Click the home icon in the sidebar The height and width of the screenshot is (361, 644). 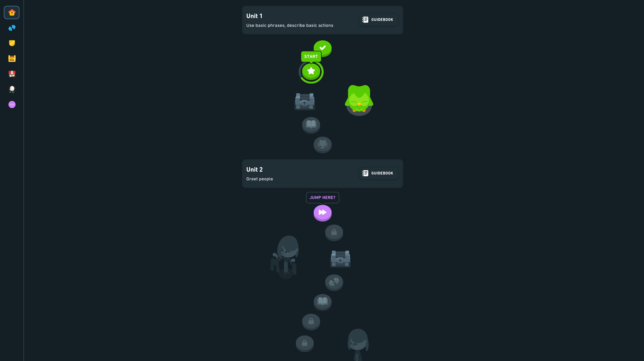(x=12, y=13)
